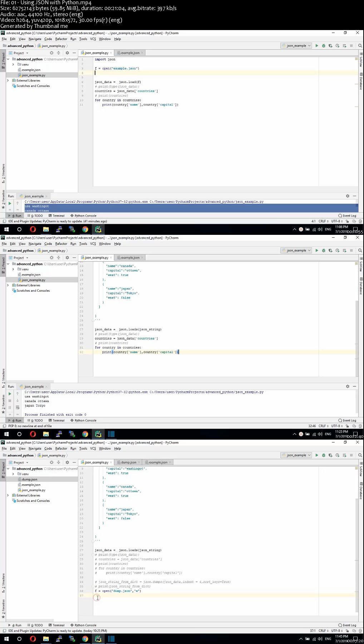
Task: Switch to the example.json editor tab in the 11:06 PM frame
Action: tap(130, 53)
